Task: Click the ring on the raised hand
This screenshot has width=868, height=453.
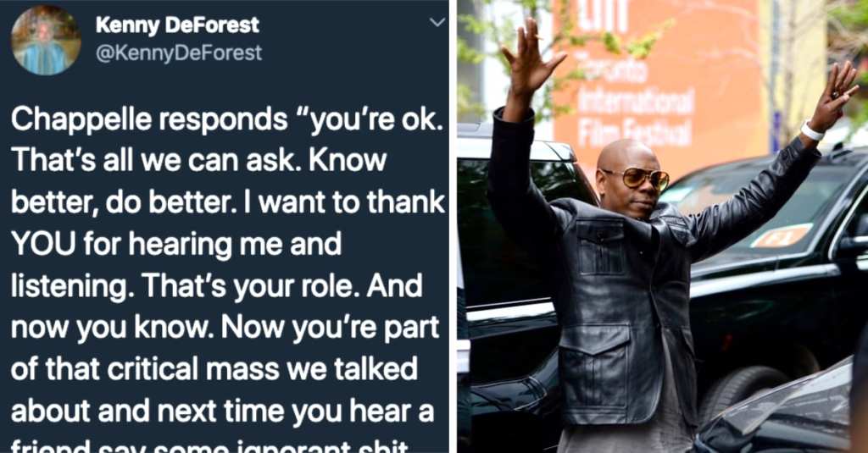Action: point(835,95)
